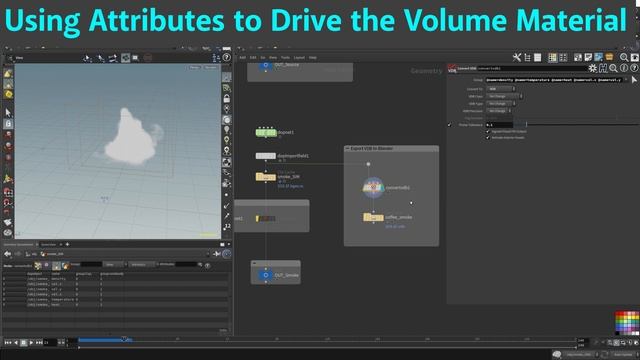Viewport: 640px width, 360px height.
Task: Click the timeline playhead marker
Action: click(124, 339)
